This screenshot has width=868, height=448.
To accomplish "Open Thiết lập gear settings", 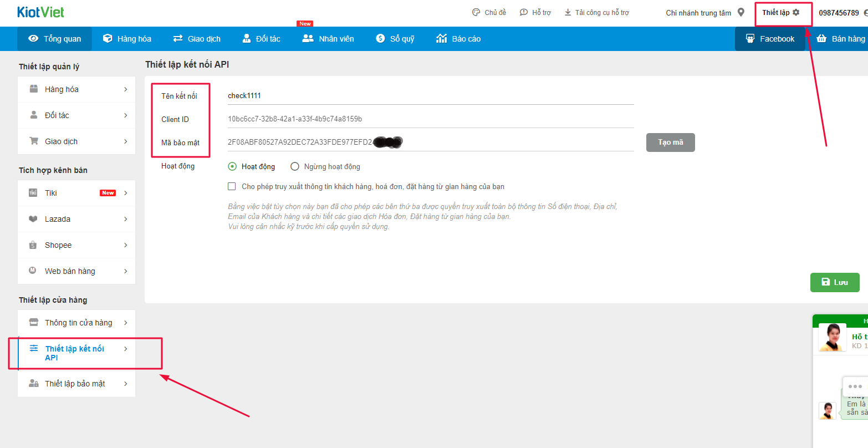I will (781, 12).
